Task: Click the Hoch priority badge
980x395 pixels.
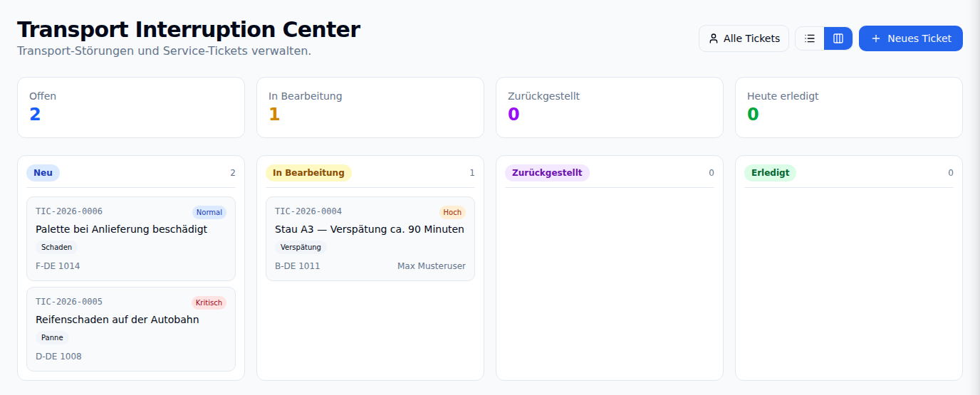Action: (x=452, y=212)
